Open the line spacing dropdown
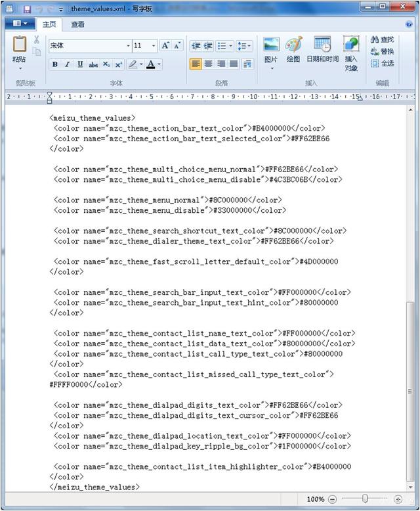420x511 pixels. (244, 46)
